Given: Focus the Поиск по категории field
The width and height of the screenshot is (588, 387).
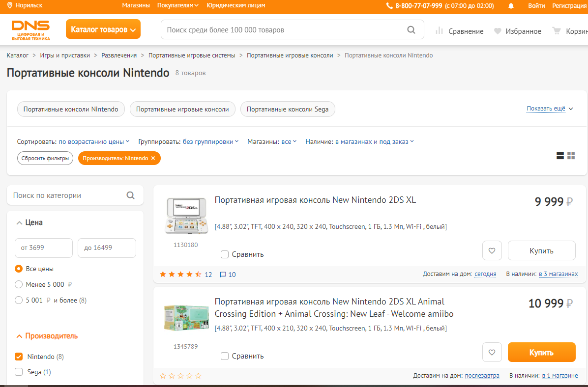Looking at the screenshot, I should [x=75, y=195].
